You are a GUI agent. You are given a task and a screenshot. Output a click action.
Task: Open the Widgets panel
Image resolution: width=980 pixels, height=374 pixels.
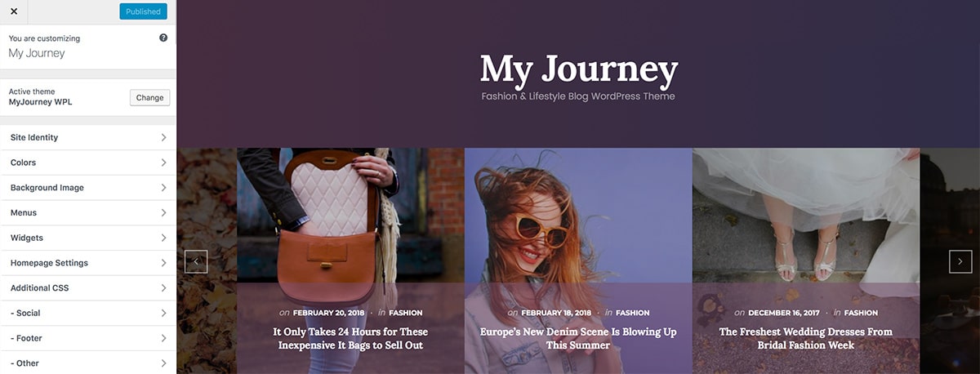tap(88, 238)
